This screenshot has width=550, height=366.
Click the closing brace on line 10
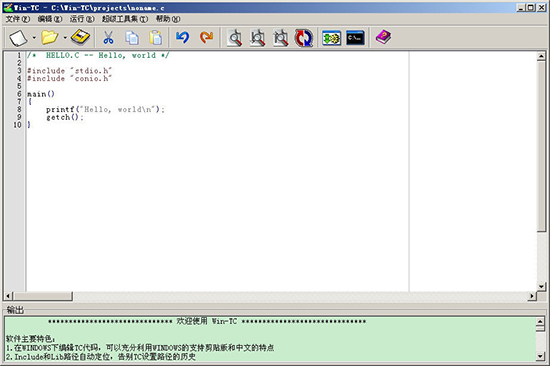tap(29, 125)
